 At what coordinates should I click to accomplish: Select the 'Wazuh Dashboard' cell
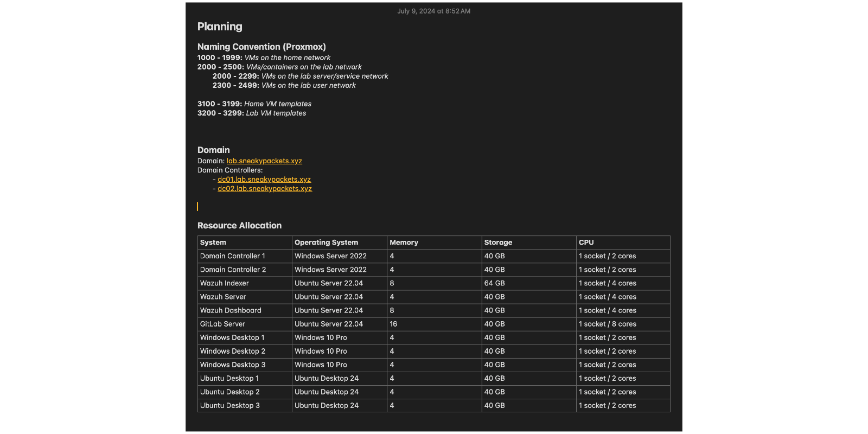tap(245, 310)
